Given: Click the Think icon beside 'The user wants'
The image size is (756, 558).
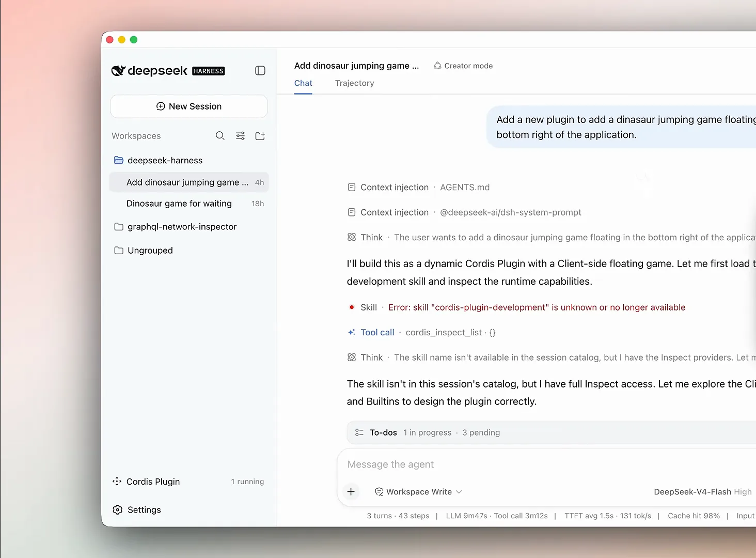Looking at the screenshot, I should [352, 237].
